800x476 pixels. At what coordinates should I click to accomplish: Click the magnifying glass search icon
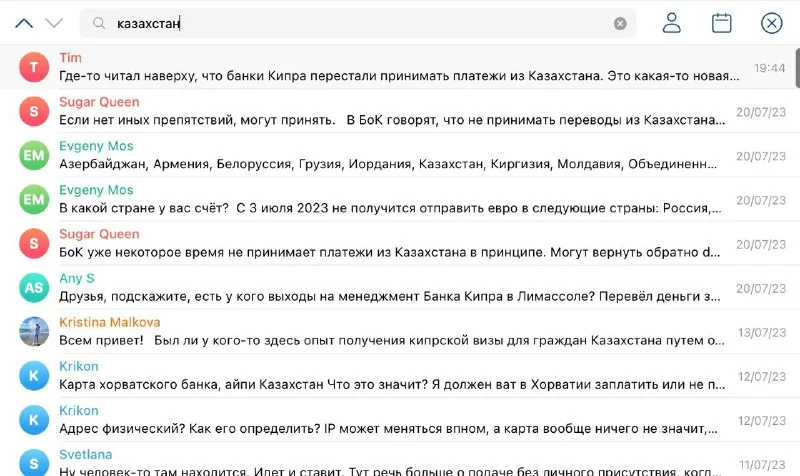[x=100, y=23]
